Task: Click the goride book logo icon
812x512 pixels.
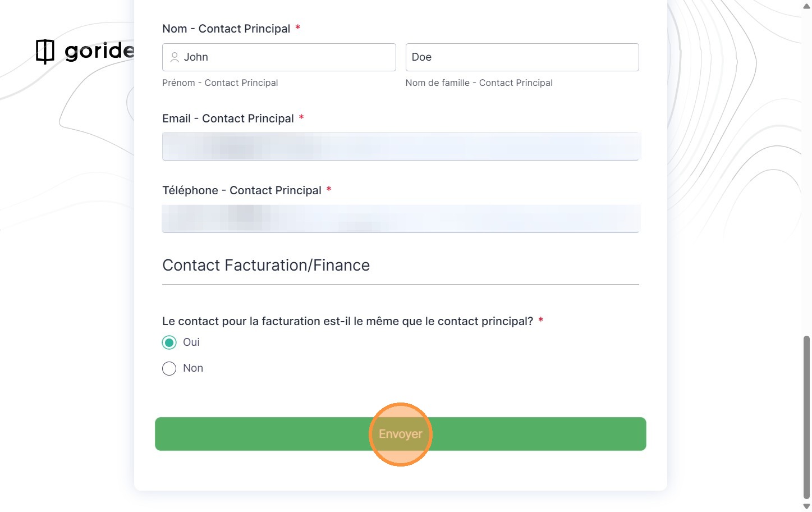Action: coord(45,51)
